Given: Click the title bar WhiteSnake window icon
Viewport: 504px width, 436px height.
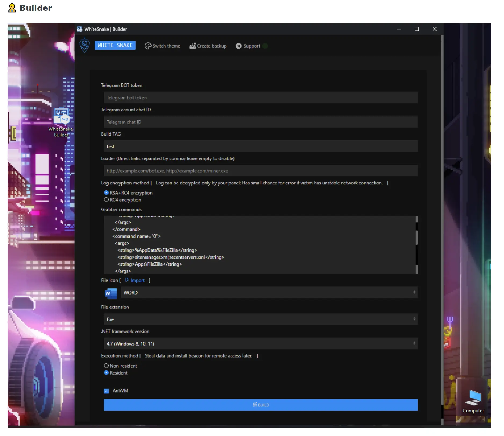Looking at the screenshot, I should pyautogui.click(x=80, y=29).
